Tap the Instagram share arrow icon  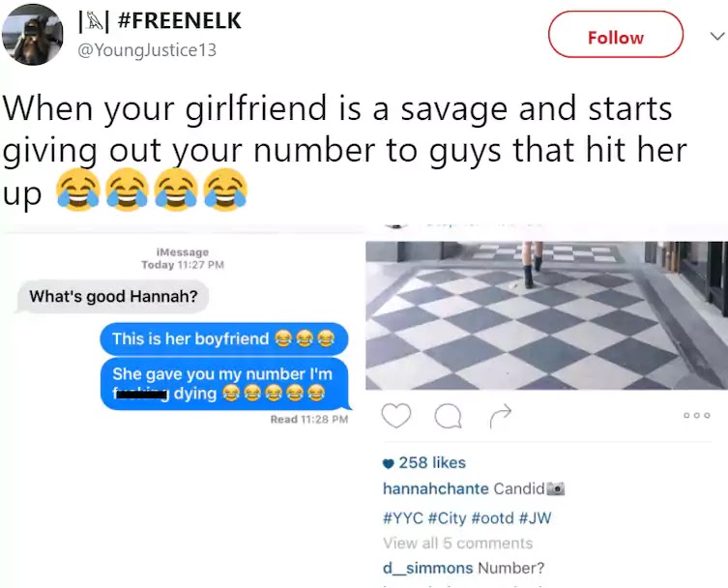coord(501,415)
